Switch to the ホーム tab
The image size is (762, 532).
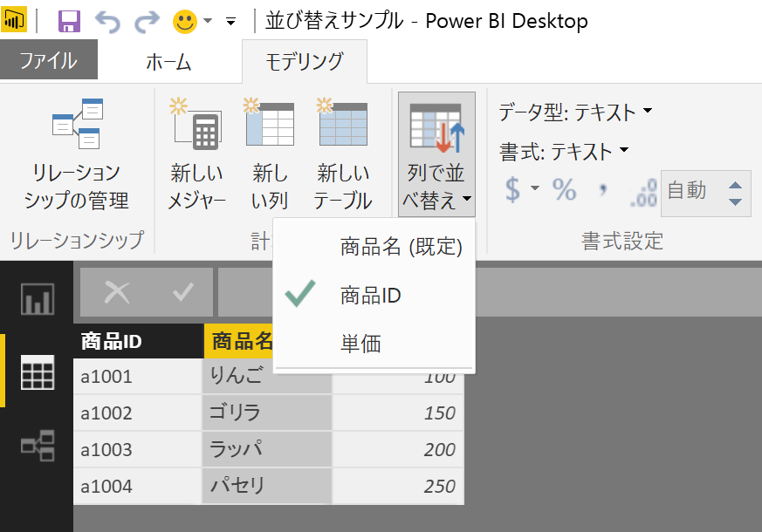pos(168,62)
